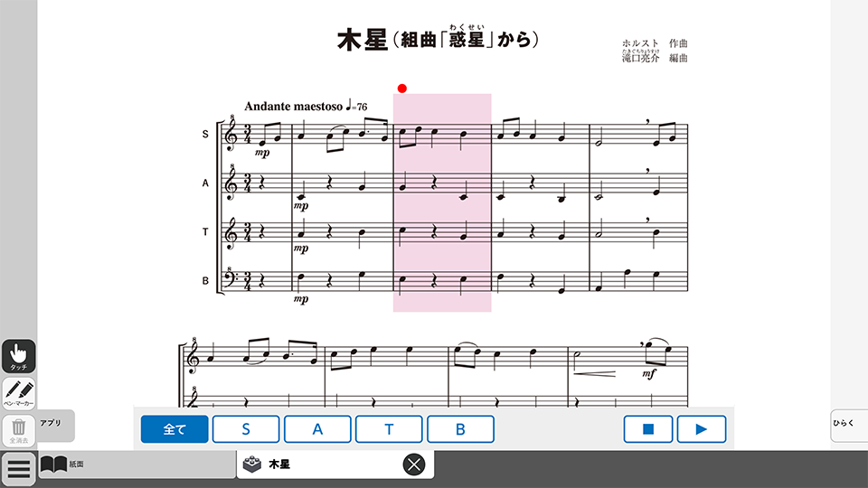Click the trash can clear-all icon
868x488 pixels.
click(x=19, y=430)
